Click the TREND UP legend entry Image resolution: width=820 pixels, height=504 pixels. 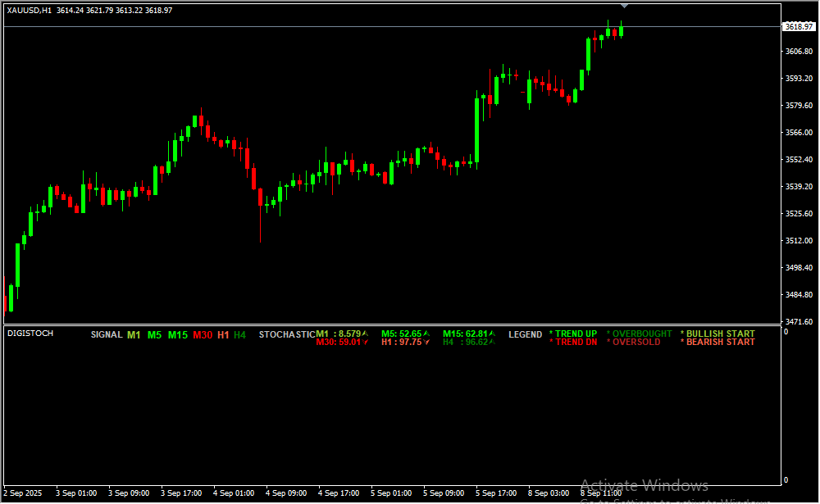coord(573,334)
